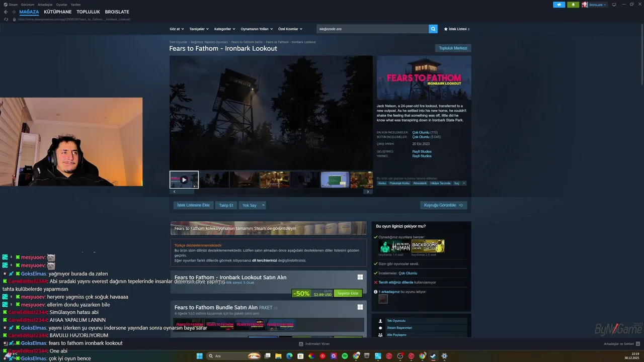Launch Microsoft Edge from taskbar
The height and width of the screenshot is (362, 644).
pyautogui.click(x=289, y=356)
